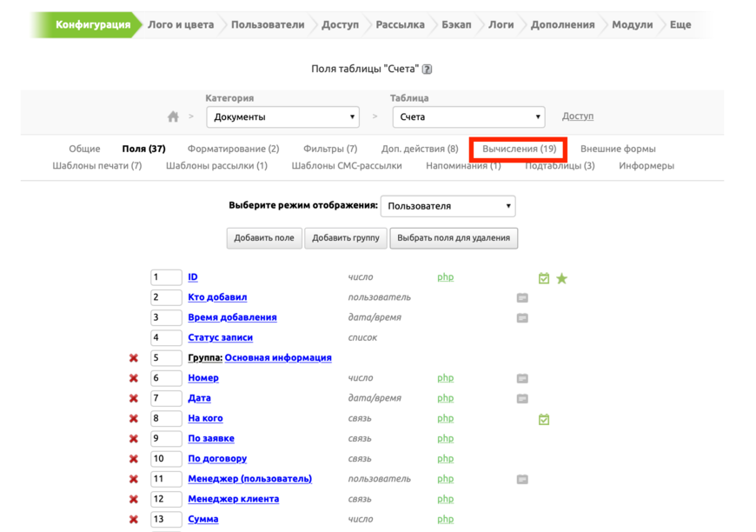
Task: Click the order number box for field 8
Action: pyautogui.click(x=165, y=419)
